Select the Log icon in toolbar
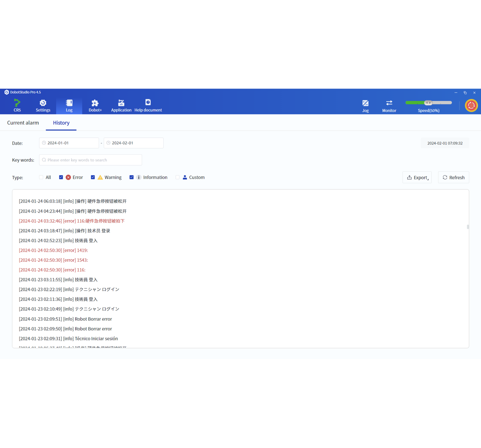The image size is (481, 448). coord(69,103)
